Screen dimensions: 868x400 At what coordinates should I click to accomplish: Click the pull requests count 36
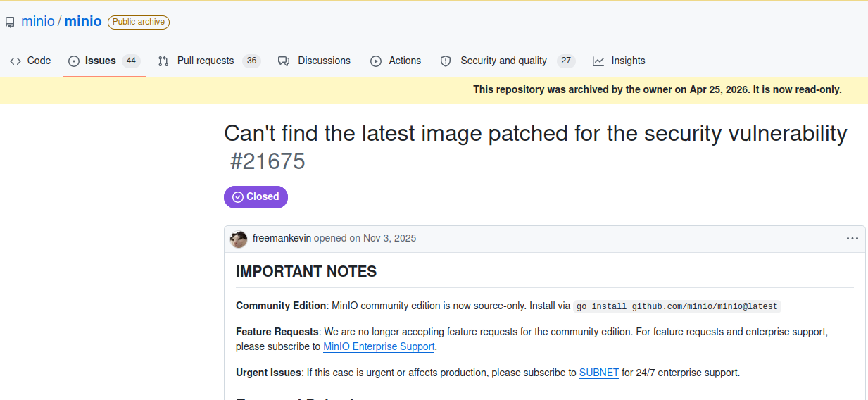click(x=251, y=61)
